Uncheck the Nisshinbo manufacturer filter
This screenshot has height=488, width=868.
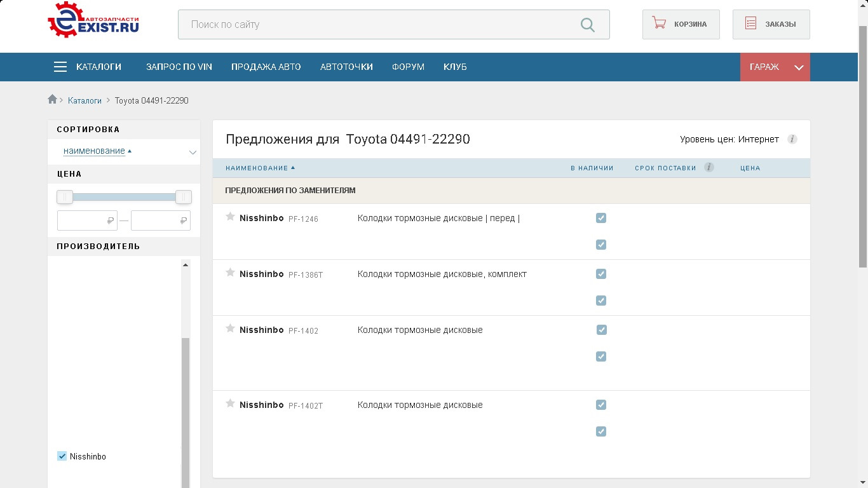[62, 456]
